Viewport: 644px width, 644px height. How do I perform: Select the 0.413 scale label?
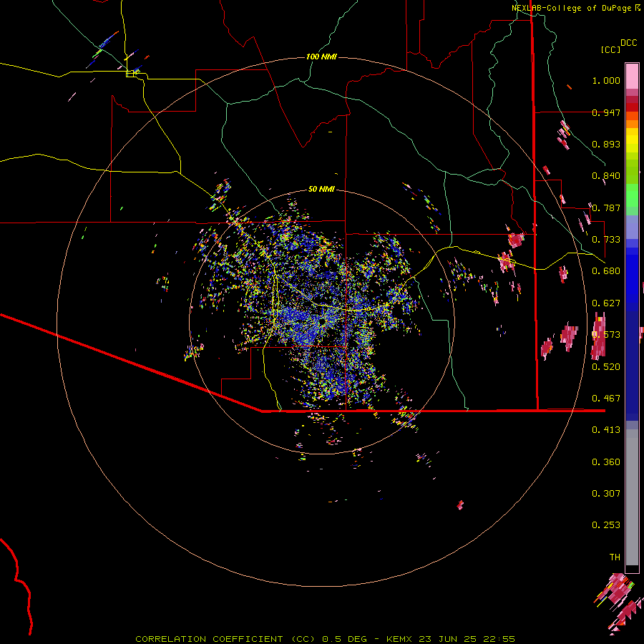click(606, 430)
